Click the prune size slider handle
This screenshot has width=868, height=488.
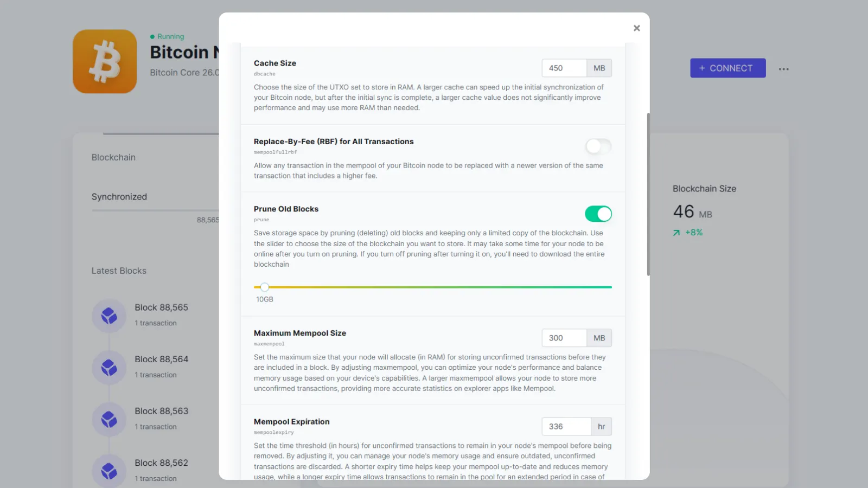(x=265, y=287)
